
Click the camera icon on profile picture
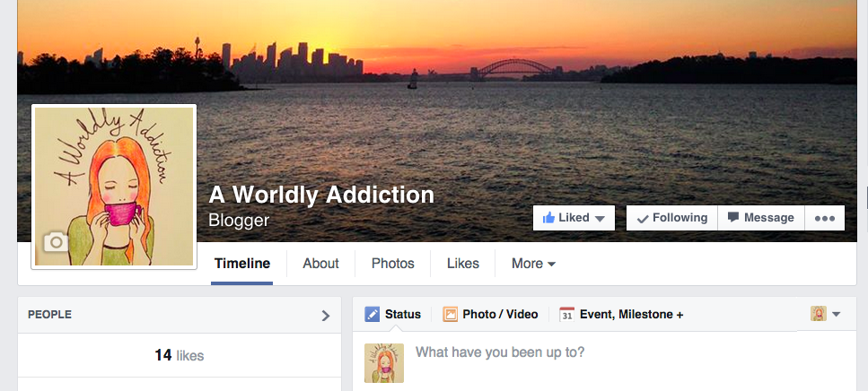click(x=56, y=241)
